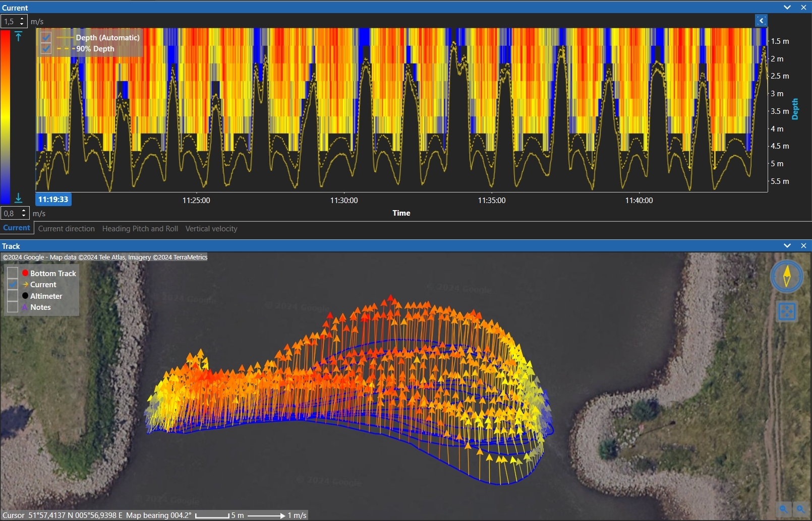Collapse the Track panel via its chevron
Image resolution: width=812 pixels, height=521 pixels.
[787, 245]
